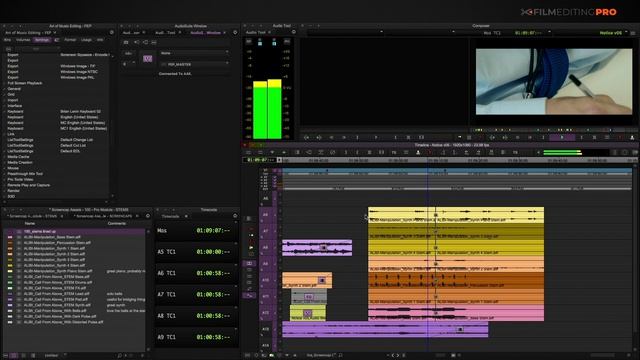Open the source clip name dropdown in Composer
The height and width of the screenshot is (360, 640).
tap(345, 32)
